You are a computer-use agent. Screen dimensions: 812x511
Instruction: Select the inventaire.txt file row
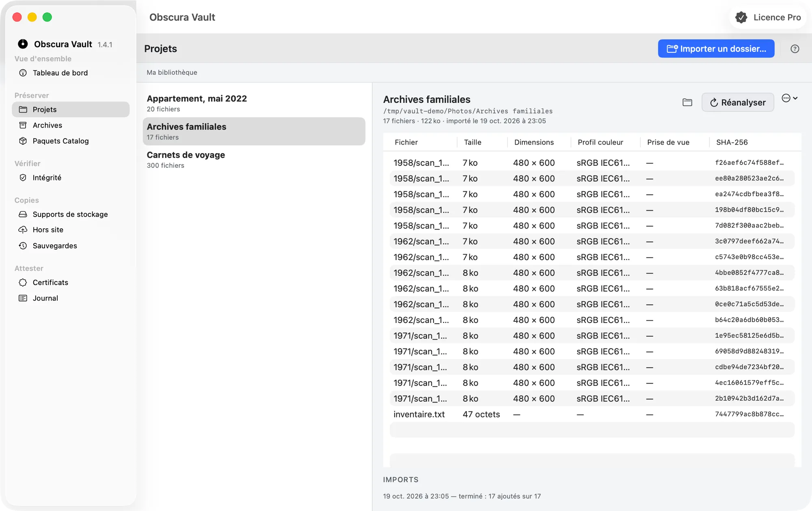click(x=592, y=414)
